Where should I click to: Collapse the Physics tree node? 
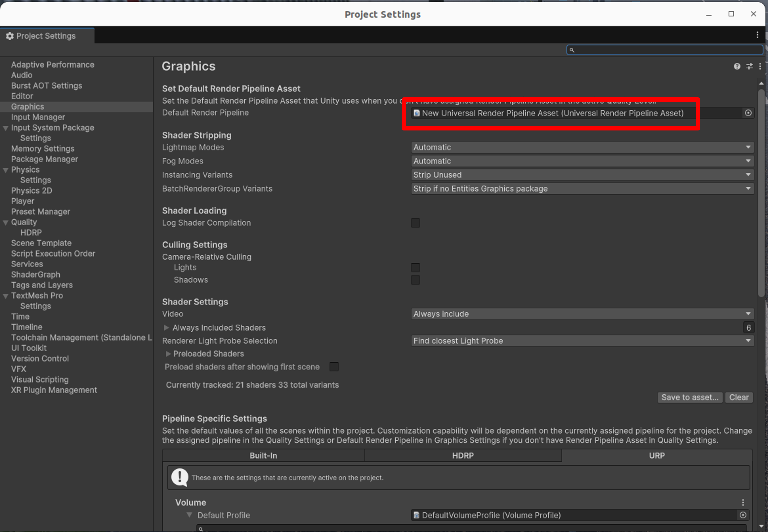5,170
